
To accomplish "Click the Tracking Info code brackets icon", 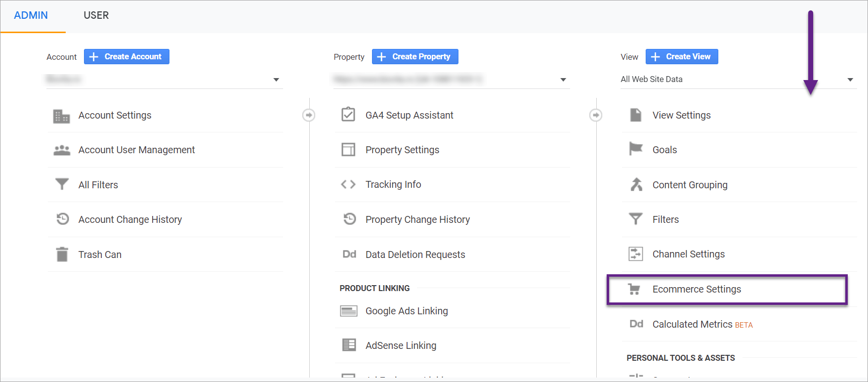I will 348,184.
